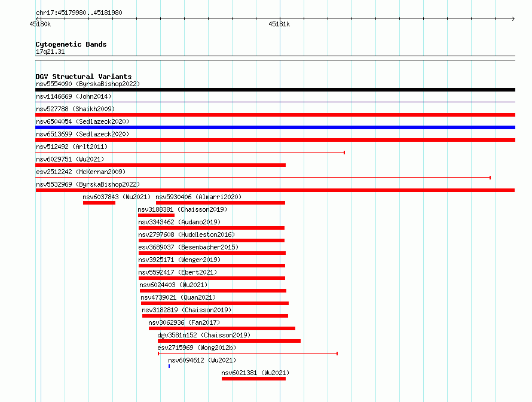This screenshot has width=532, height=402.
Task: Click the nsv6024403 (Wu2021) label
Action: 173,285
